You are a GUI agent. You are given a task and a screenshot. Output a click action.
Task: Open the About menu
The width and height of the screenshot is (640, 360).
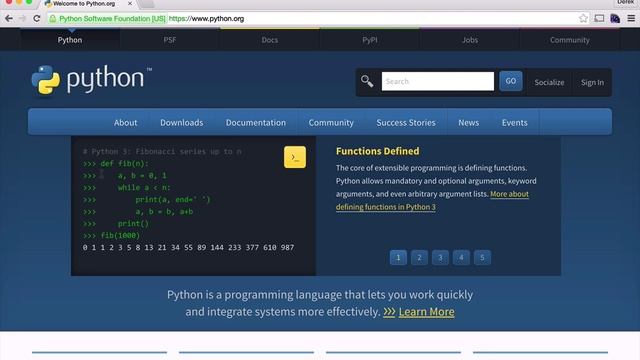coord(126,122)
